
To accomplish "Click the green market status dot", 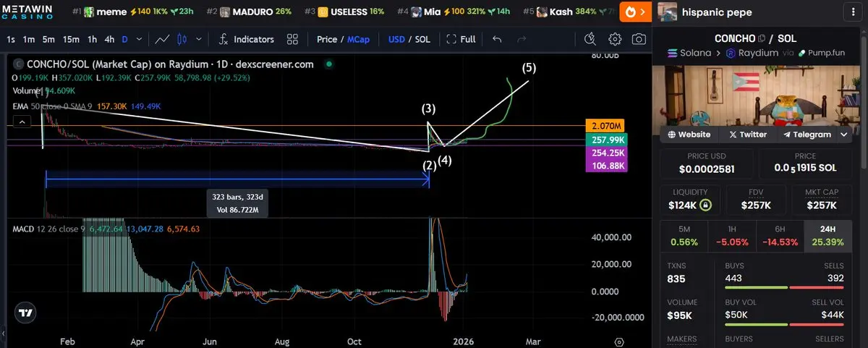I will tap(328, 64).
